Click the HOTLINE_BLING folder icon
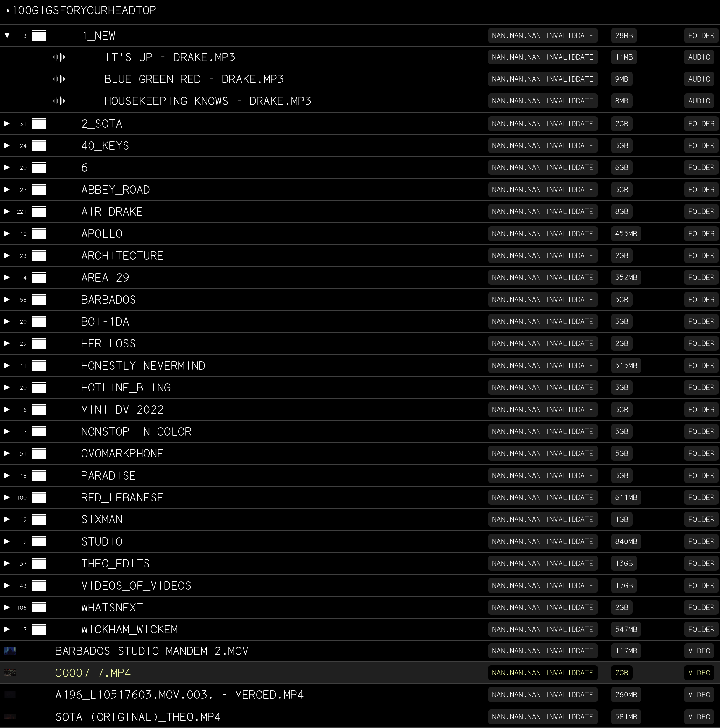This screenshot has height=728, width=720. point(39,387)
